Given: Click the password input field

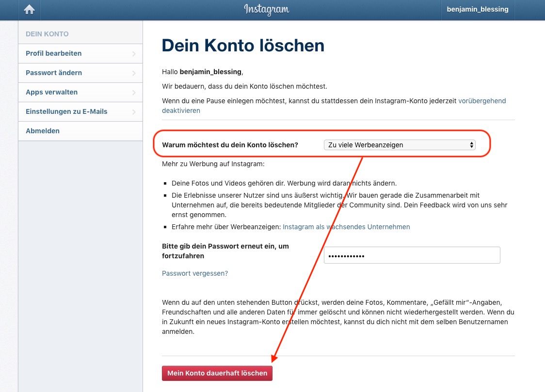Looking at the screenshot, I should (x=412, y=255).
